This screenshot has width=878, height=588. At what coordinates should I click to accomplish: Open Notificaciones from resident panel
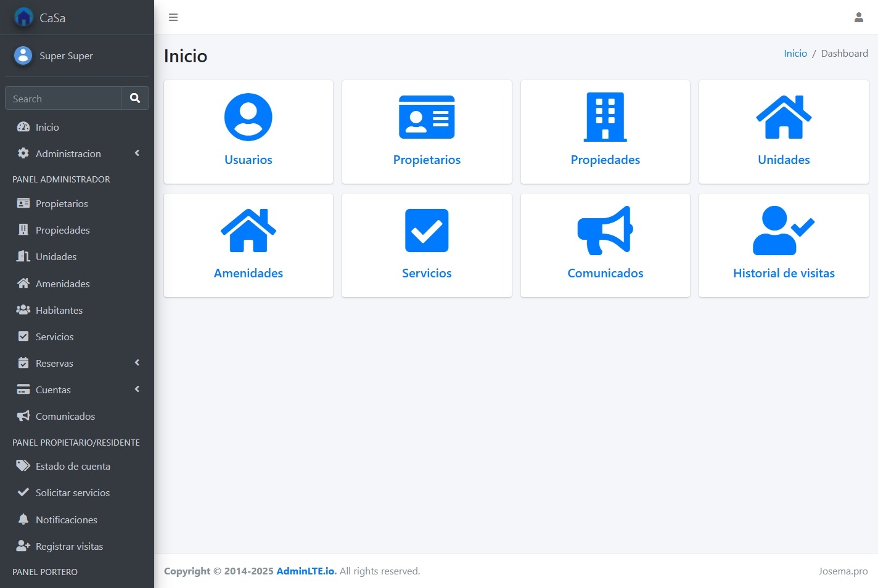point(67,520)
